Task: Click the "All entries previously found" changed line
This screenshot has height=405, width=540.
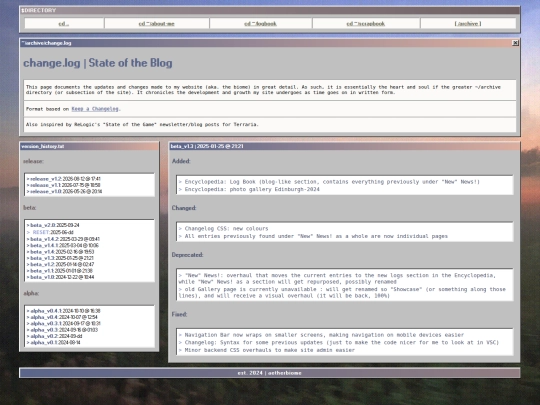Action: 313,236
